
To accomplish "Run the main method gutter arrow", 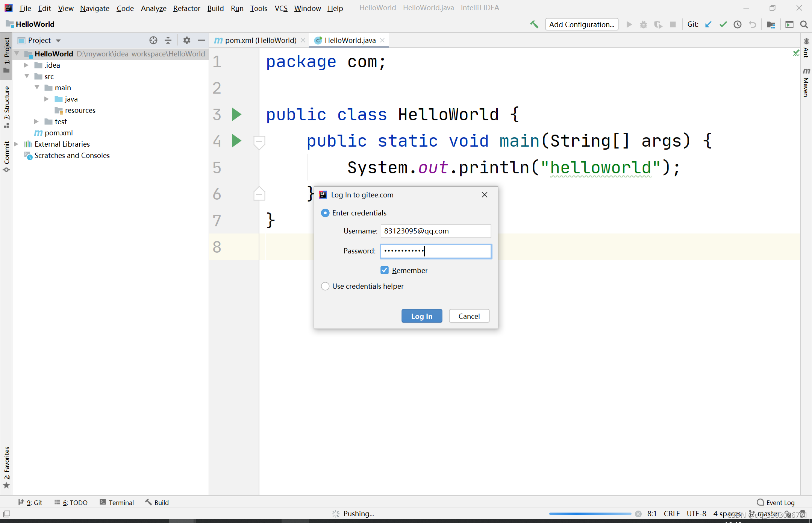I will 236,141.
